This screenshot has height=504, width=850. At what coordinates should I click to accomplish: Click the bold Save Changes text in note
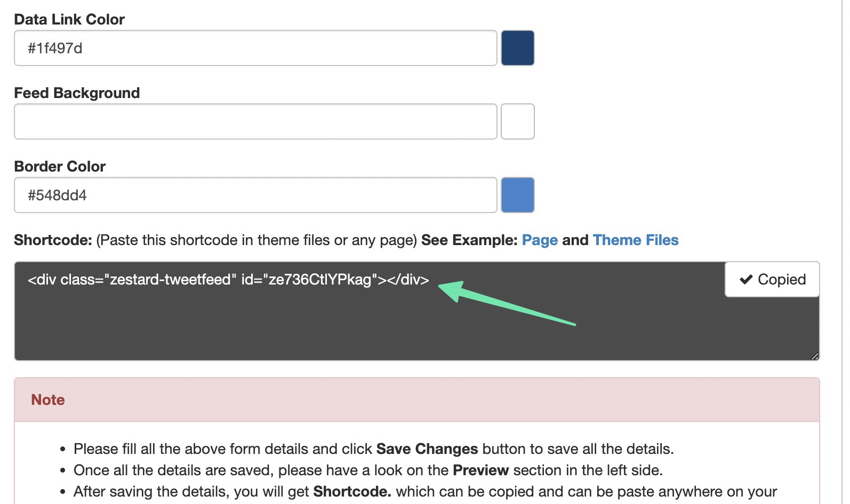[427, 449]
